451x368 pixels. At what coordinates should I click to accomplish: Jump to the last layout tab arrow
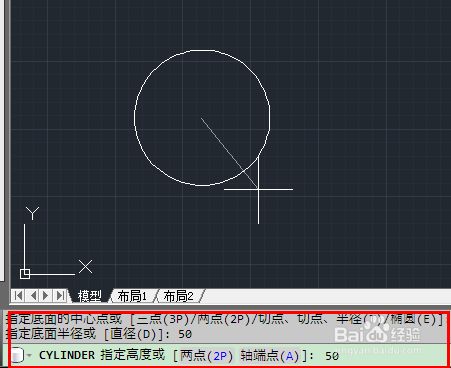coord(60,296)
